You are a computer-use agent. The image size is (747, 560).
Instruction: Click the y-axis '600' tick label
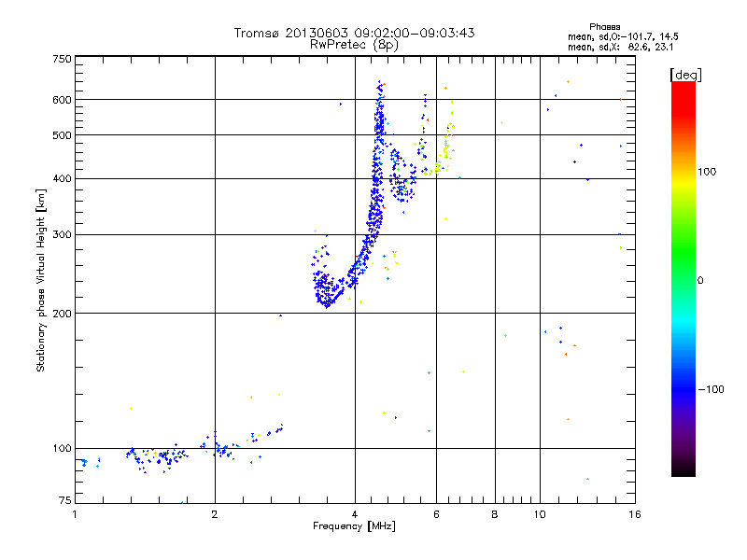point(62,100)
